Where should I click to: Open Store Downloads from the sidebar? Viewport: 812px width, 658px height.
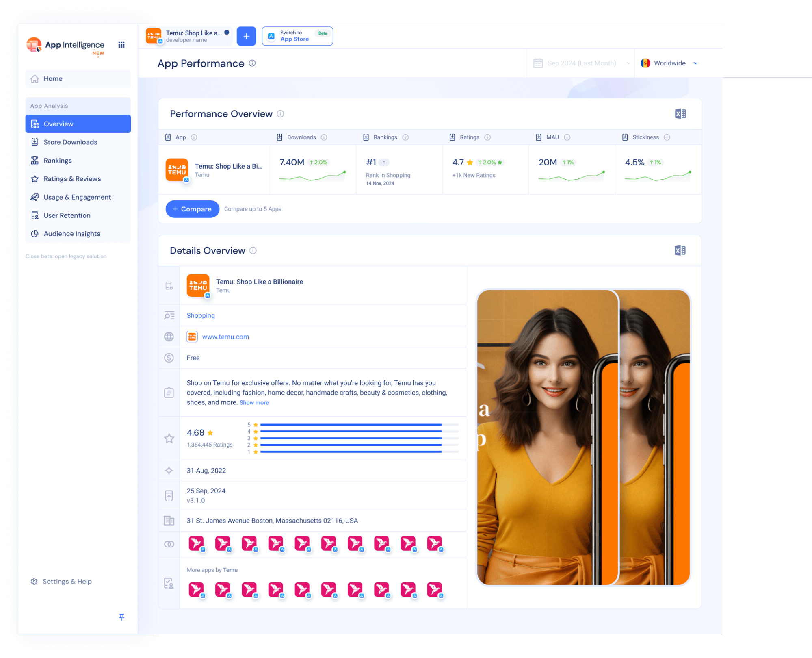point(70,142)
